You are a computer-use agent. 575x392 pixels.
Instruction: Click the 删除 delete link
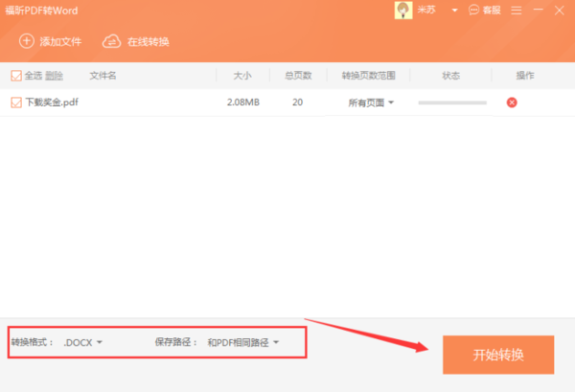pyautogui.click(x=54, y=76)
